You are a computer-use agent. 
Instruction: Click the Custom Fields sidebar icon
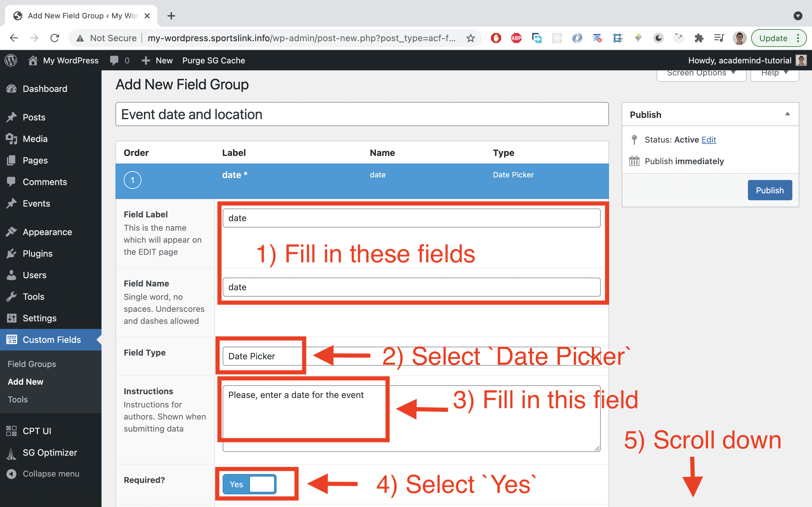12,339
